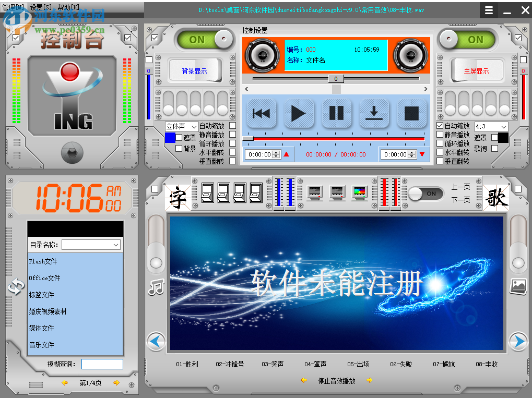Click the stop playback button
Viewport: 532px width, 398px height.
coord(411,113)
